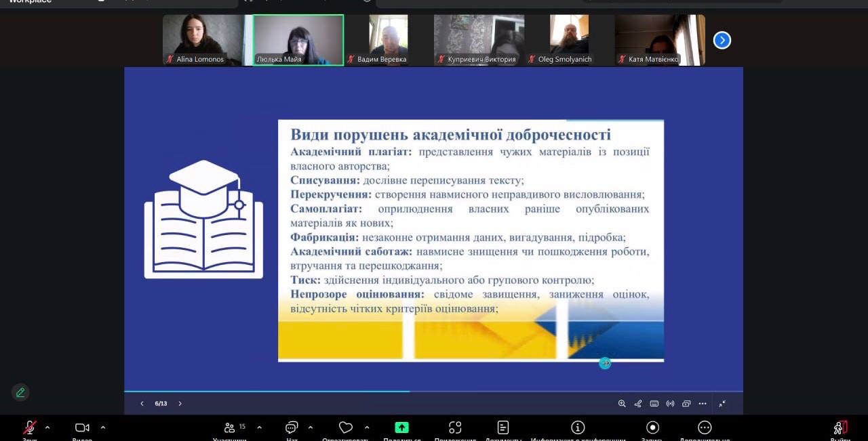Viewport: 868px width, 441px height.
Task: Turn on the video camera
Action: tap(82, 427)
